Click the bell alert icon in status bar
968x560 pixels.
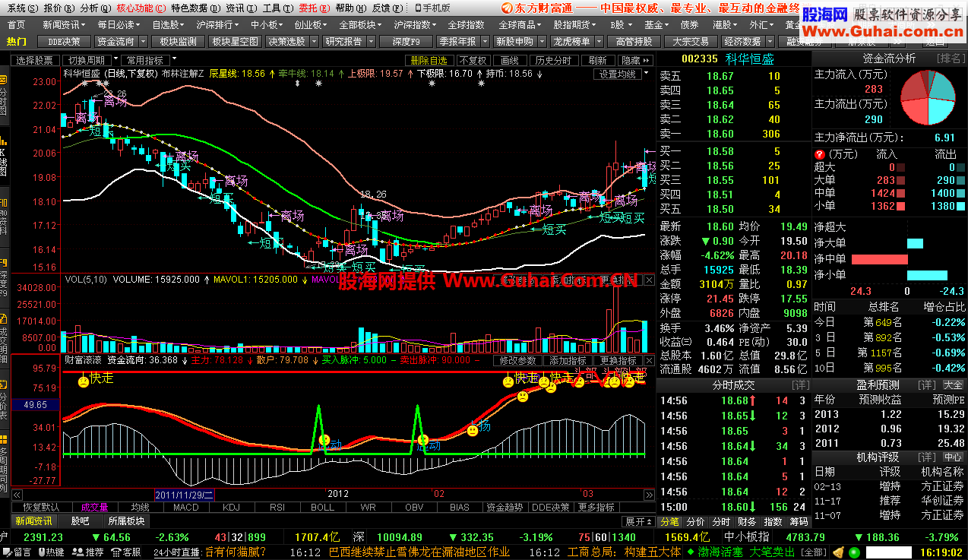pyautogui.click(x=838, y=552)
